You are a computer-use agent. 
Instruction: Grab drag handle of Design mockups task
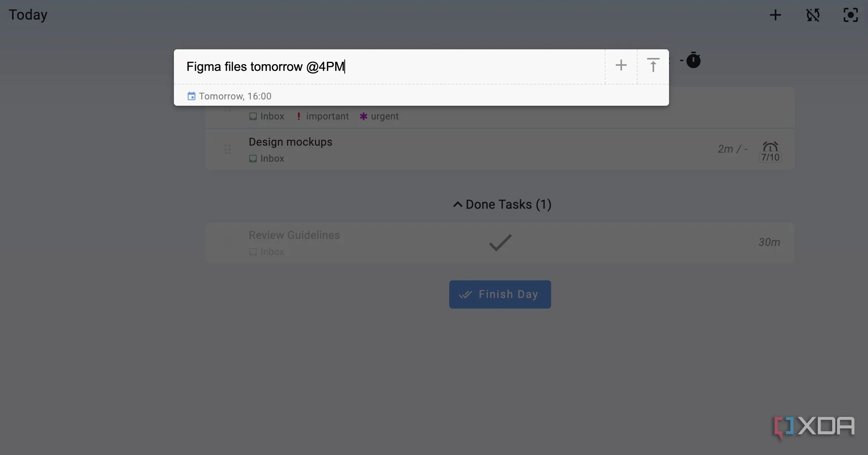click(x=227, y=149)
